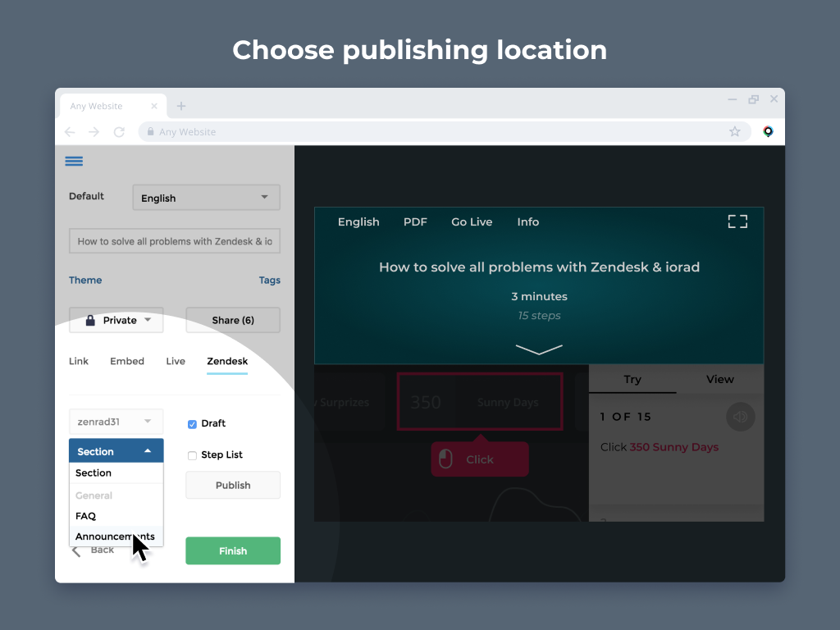Click the tutorial title input field

click(x=174, y=241)
